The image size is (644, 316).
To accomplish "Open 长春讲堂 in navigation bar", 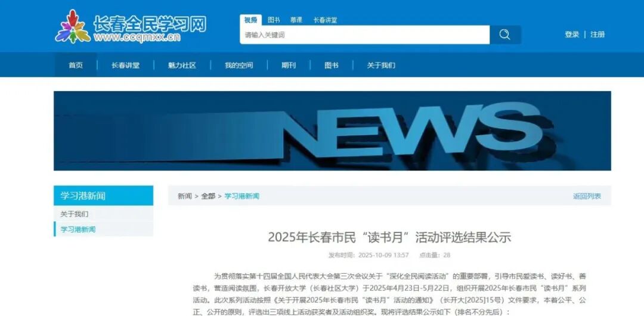I will tap(125, 65).
